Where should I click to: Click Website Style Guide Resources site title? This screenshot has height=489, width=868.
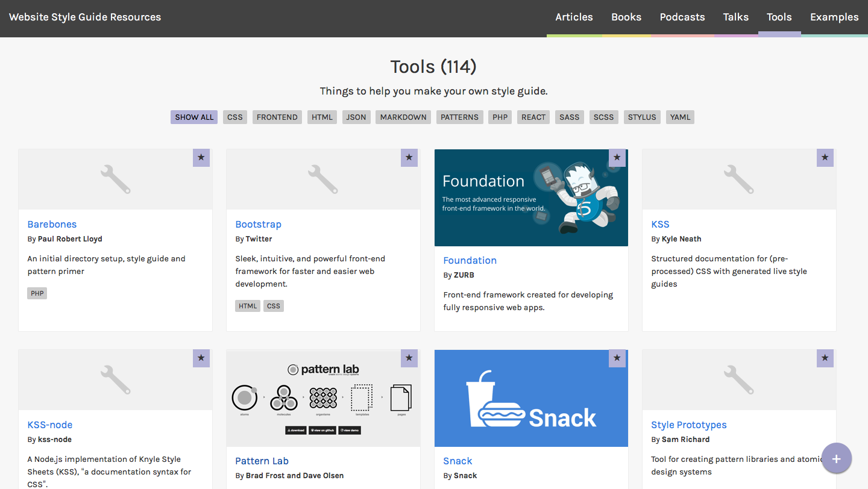pos(85,17)
